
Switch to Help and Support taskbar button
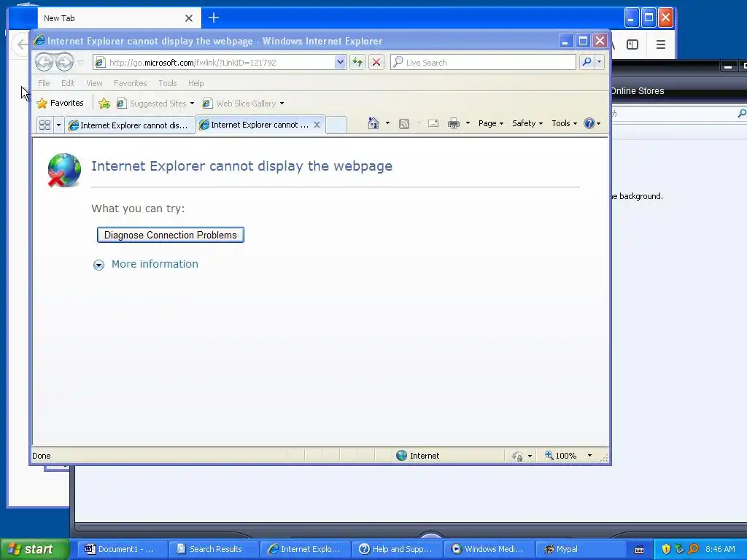pyautogui.click(x=397, y=549)
